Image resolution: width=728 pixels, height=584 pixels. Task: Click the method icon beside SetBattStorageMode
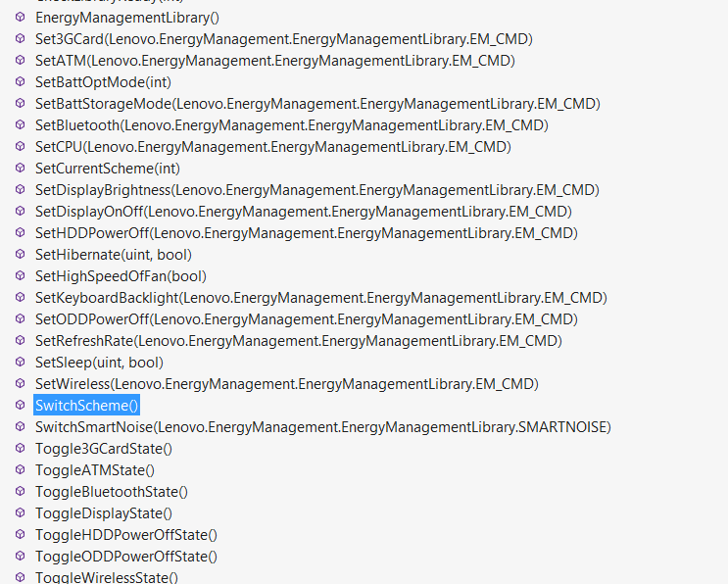tap(20, 104)
